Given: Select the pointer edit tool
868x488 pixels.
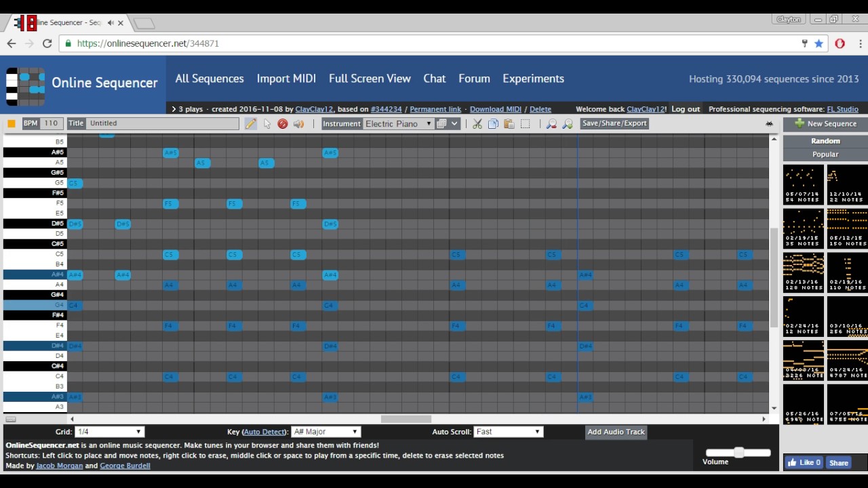Looking at the screenshot, I should point(267,124).
